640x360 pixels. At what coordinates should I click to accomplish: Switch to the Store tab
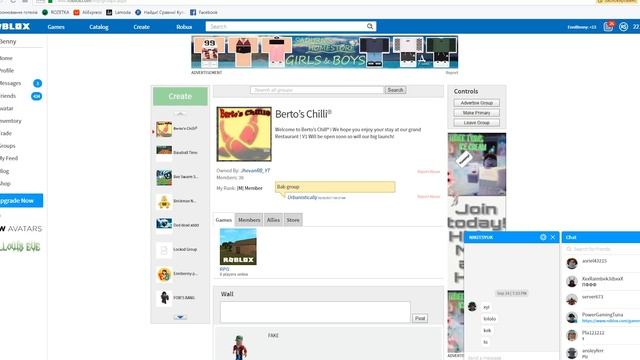coord(293,220)
